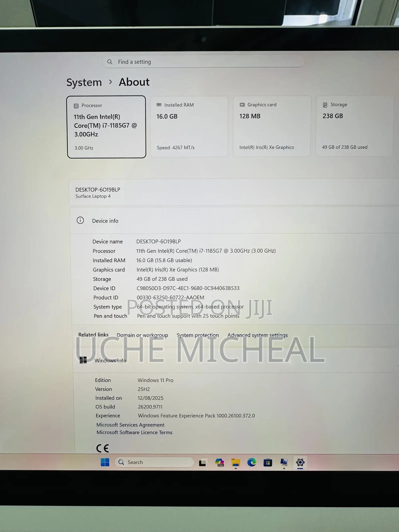Open Microsoft Services Agreement link

click(130, 425)
